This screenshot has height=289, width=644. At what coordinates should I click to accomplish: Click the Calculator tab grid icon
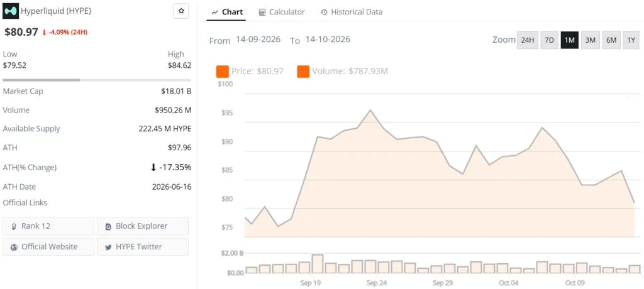point(262,13)
